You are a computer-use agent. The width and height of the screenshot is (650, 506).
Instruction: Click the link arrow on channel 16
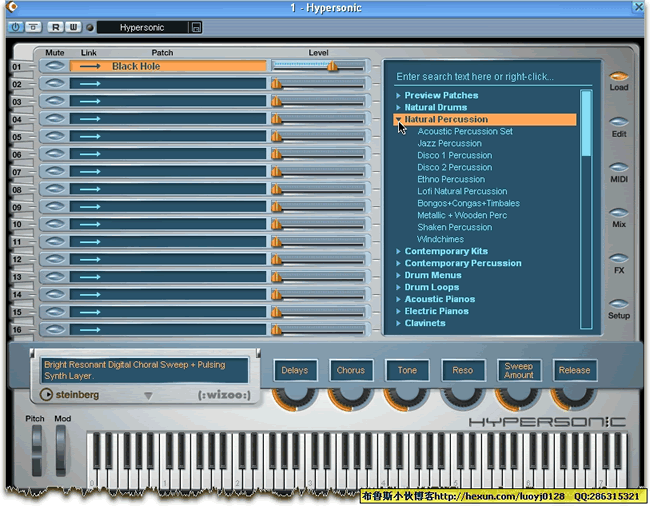click(x=90, y=330)
